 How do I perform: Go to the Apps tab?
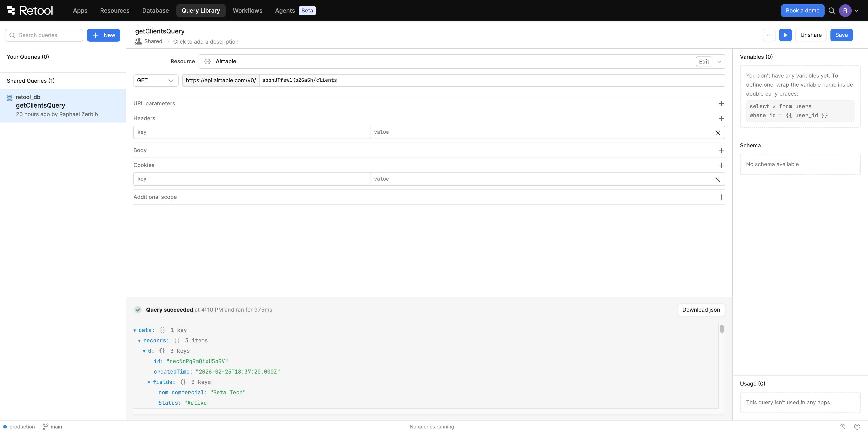(80, 10)
